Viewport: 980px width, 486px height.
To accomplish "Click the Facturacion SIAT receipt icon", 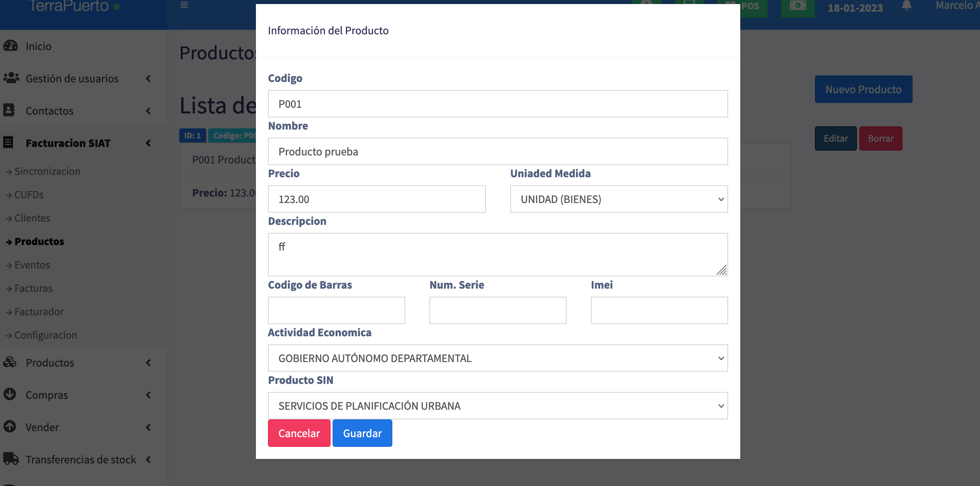I will coord(8,142).
